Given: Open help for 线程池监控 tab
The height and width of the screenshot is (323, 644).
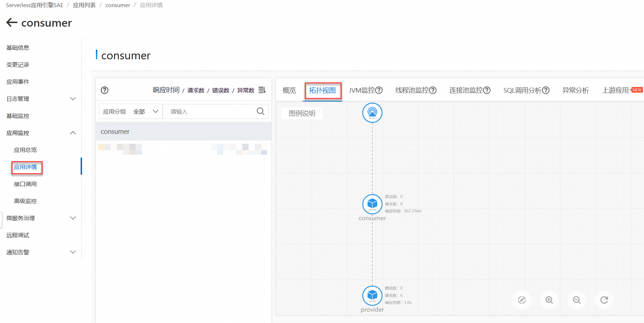Looking at the screenshot, I should pyautogui.click(x=433, y=90).
